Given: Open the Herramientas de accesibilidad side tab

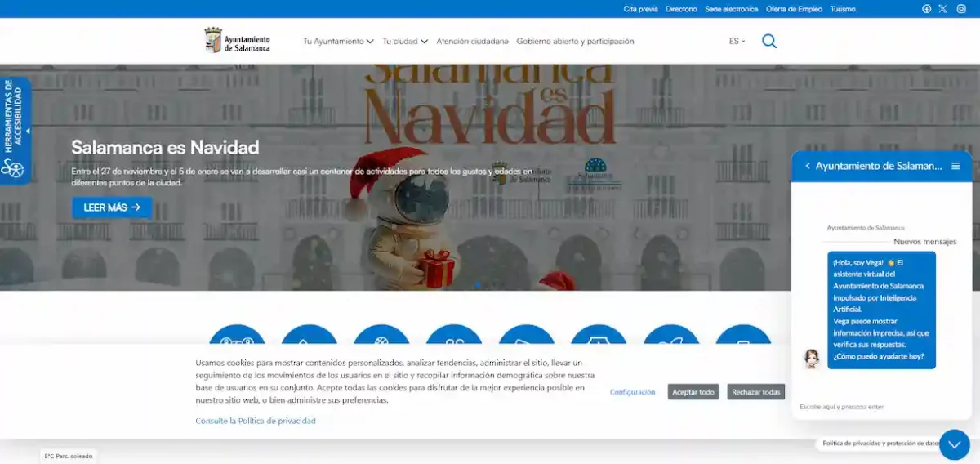Looking at the screenshot, I should tap(14, 131).
